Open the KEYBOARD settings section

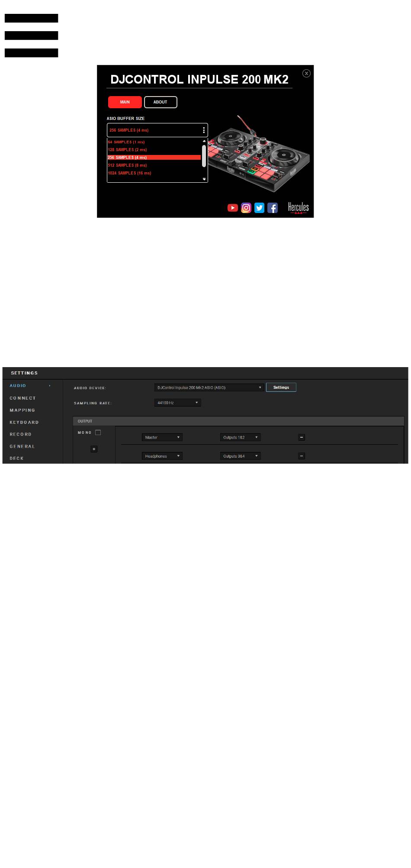point(24,423)
